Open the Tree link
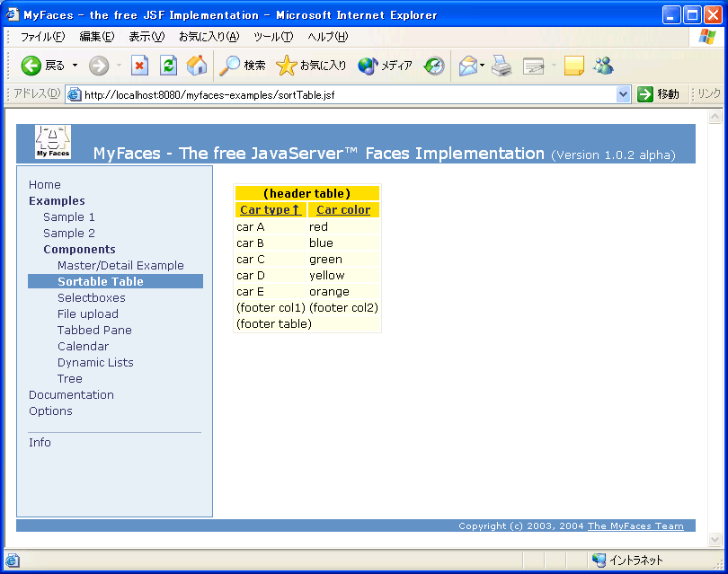 pyautogui.click(x=69, y=379)
